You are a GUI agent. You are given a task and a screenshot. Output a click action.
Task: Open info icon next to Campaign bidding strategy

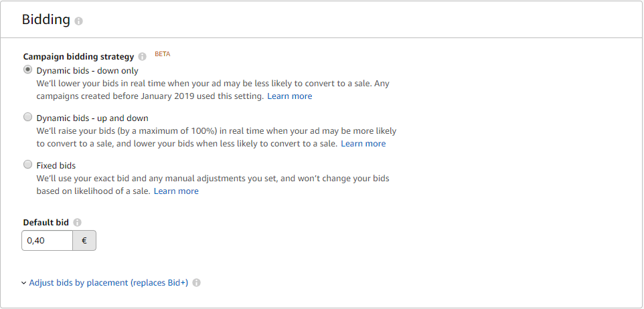(142, 57)
